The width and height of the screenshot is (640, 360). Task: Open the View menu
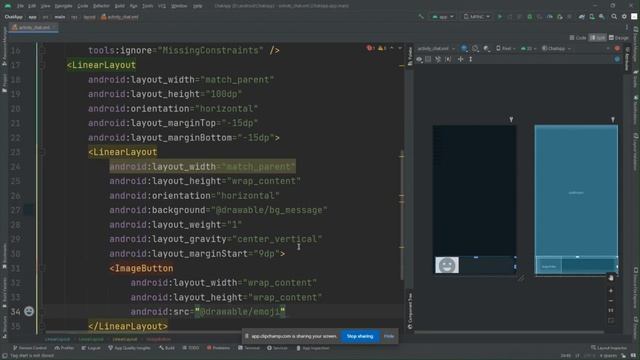tap(45, 6)
